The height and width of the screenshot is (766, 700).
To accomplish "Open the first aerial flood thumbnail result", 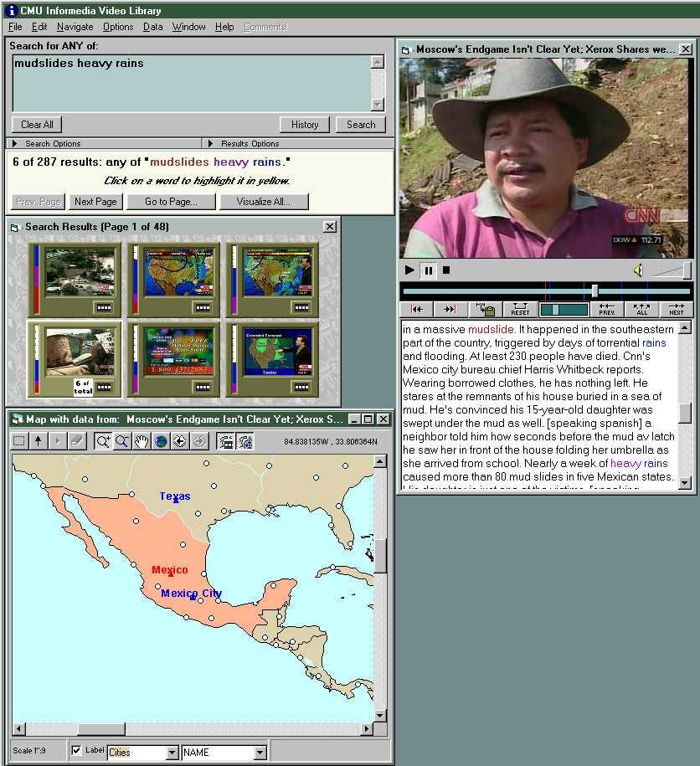I will pyautogui.click(x=80, y=272).
